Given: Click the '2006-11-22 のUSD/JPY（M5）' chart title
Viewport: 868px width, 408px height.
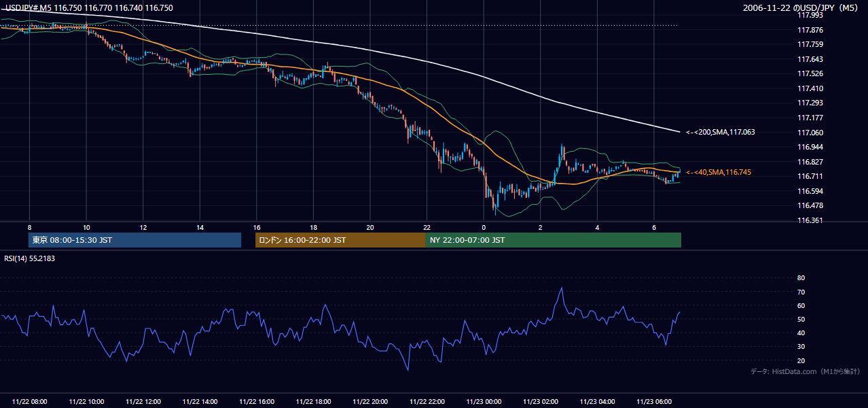Looking at the screenshot, I should (x=801, y=8).
